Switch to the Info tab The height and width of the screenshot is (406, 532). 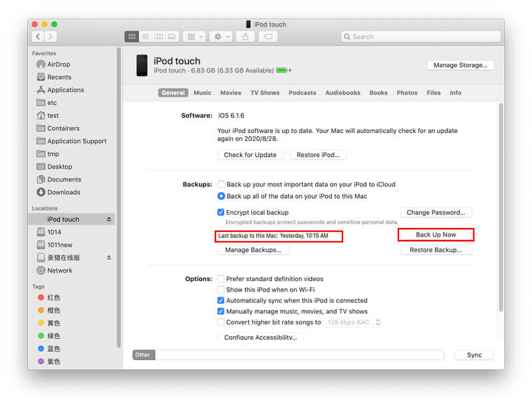pos(456,93)
